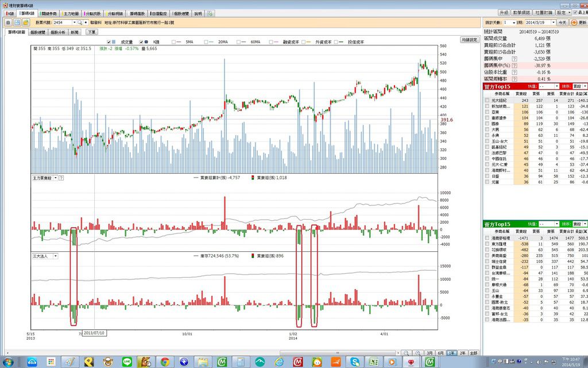Enable the 外資成本 checkbox

(303, 42)
